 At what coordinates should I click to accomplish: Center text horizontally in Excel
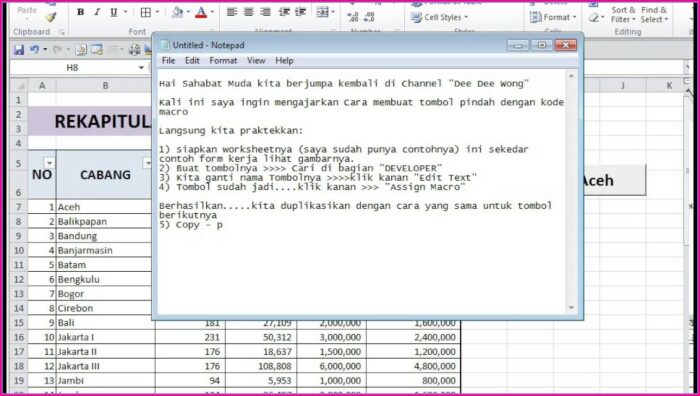(249, 13)
